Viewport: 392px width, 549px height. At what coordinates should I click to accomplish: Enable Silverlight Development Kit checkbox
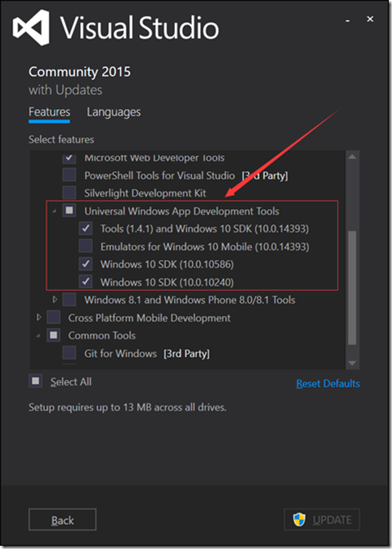[70, 193]
